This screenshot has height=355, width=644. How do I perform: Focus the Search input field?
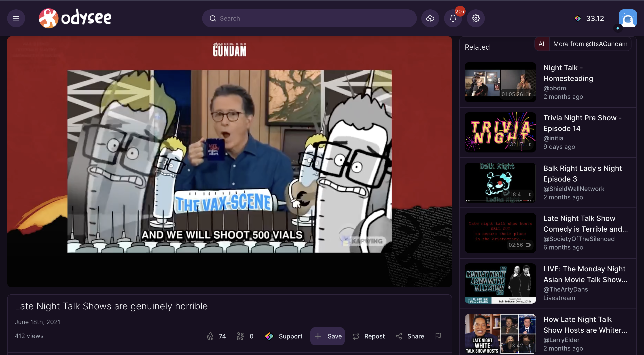click(x=309, y=18)
